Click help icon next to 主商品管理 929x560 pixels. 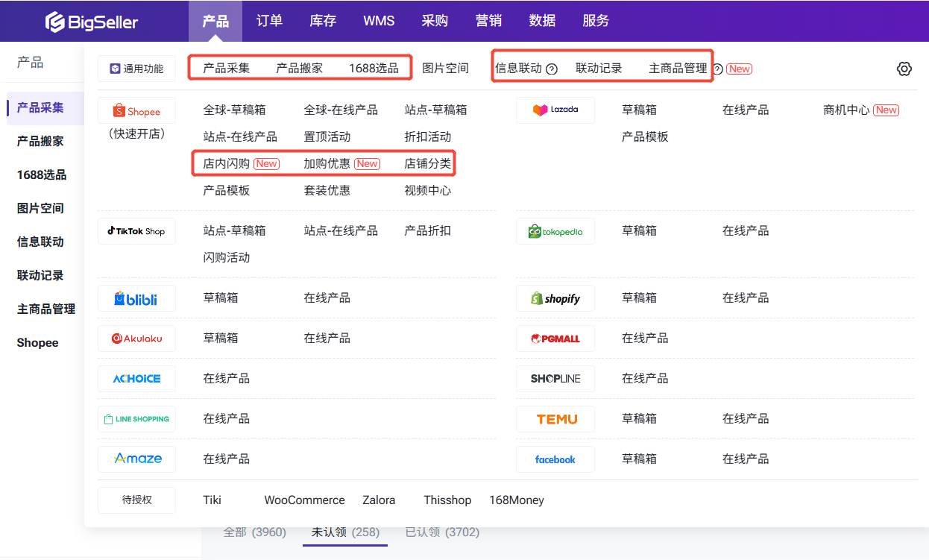(717, 69)
